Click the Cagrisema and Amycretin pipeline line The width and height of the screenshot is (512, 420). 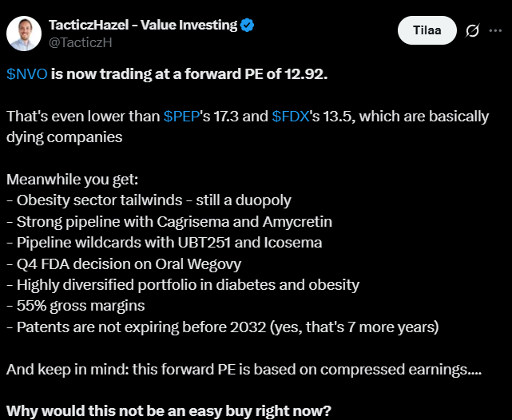click(169, 221)
